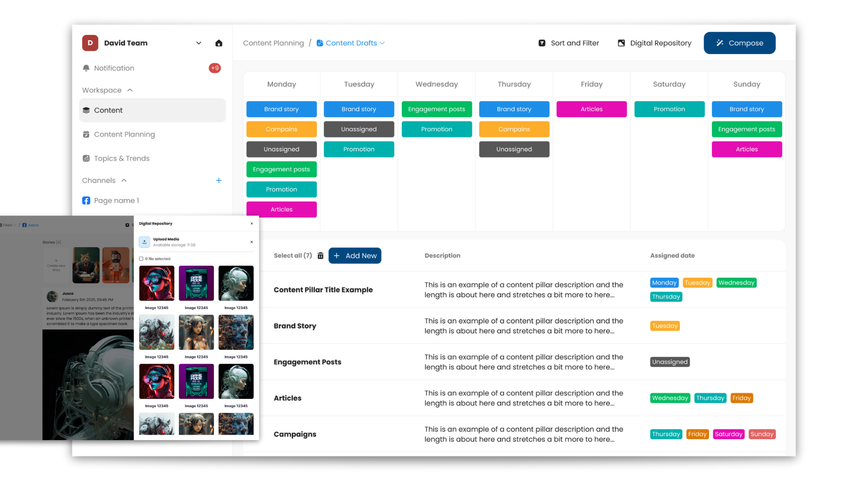Click the plus icon to add a channel
The image size is (868, 488).
[x=219, y=180]
